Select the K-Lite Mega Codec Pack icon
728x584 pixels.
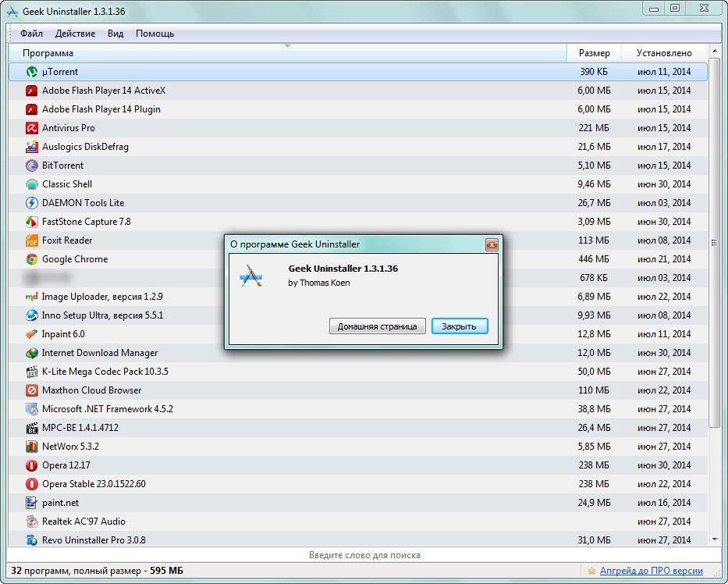pos(31,372)
